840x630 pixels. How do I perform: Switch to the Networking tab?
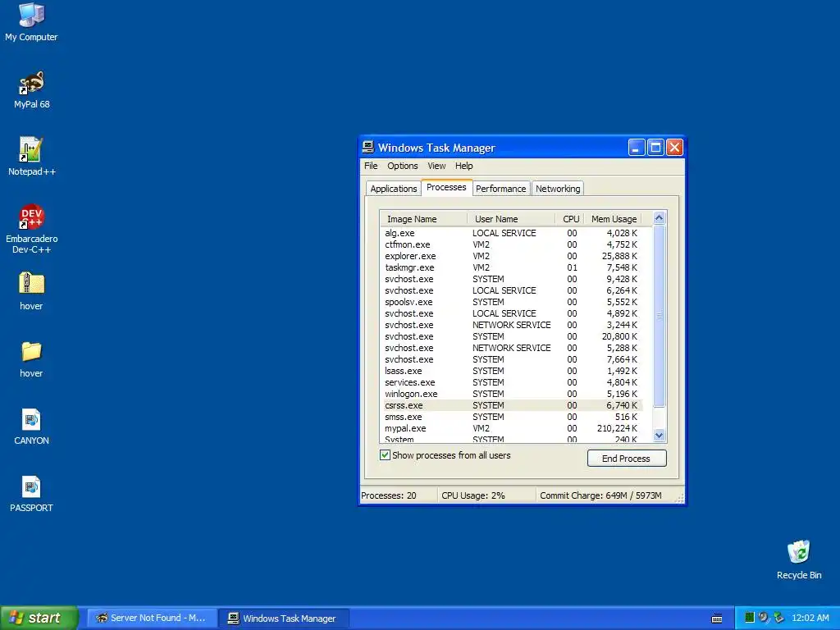(558, 189)
